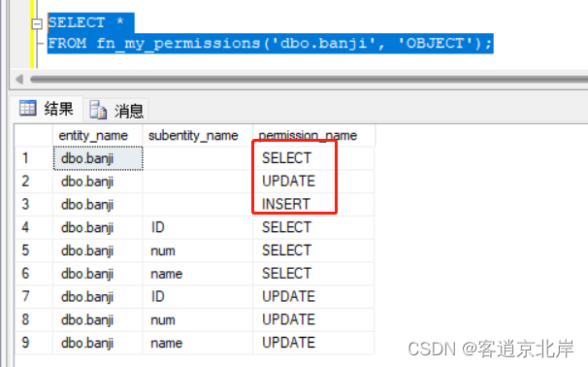The width and height of the screenshot is (588, 367).
Task: Click the FROM fn_my_permissions query line
Action: pyautogui.click(x=270, y=44)
